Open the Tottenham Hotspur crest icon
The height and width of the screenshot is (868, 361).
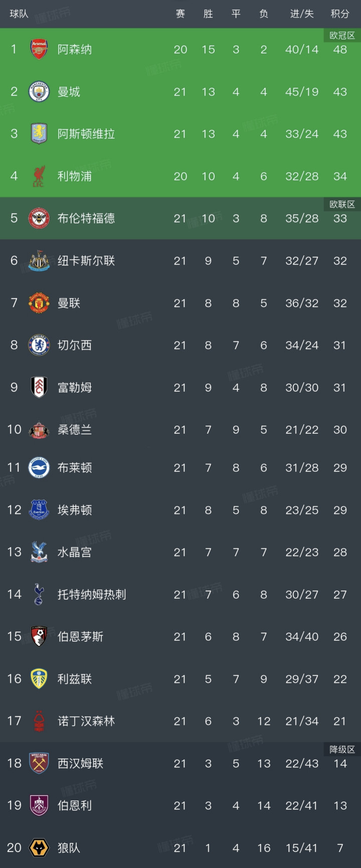pos(39,595)
